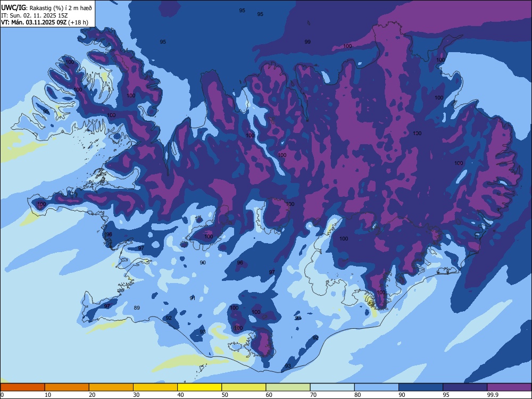Click the '90' humidity value inside the map
The image size is (532, 399).
pos(203,263)
